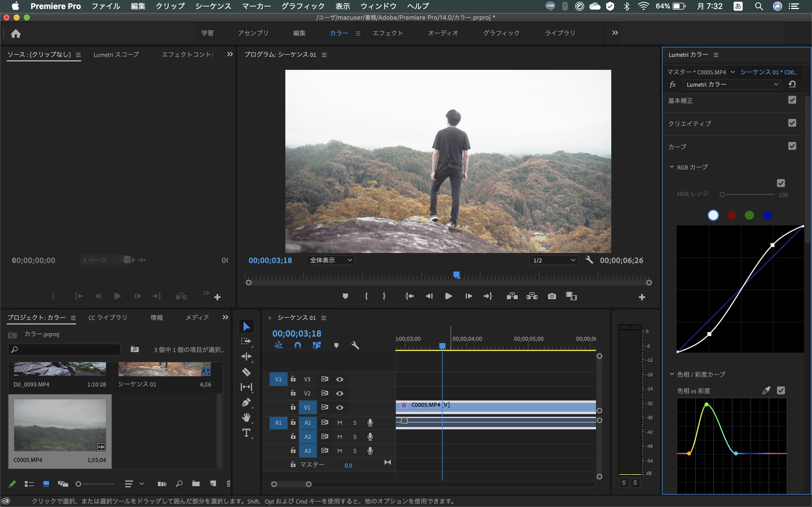Select the Hand tool
Screen dimensions: 812x507
tap(246, 417)
